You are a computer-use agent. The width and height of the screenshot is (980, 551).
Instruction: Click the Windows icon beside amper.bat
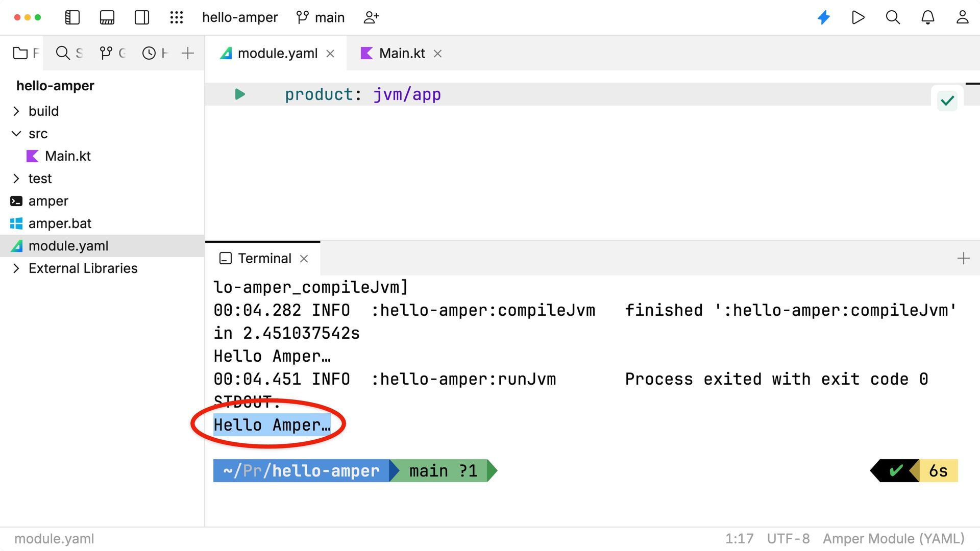16,223
